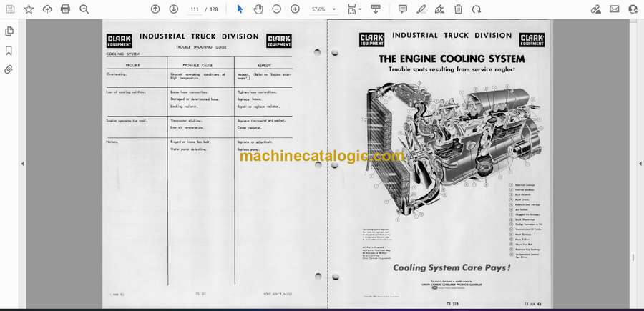Click the Delete trash can icon

(458, 9)
